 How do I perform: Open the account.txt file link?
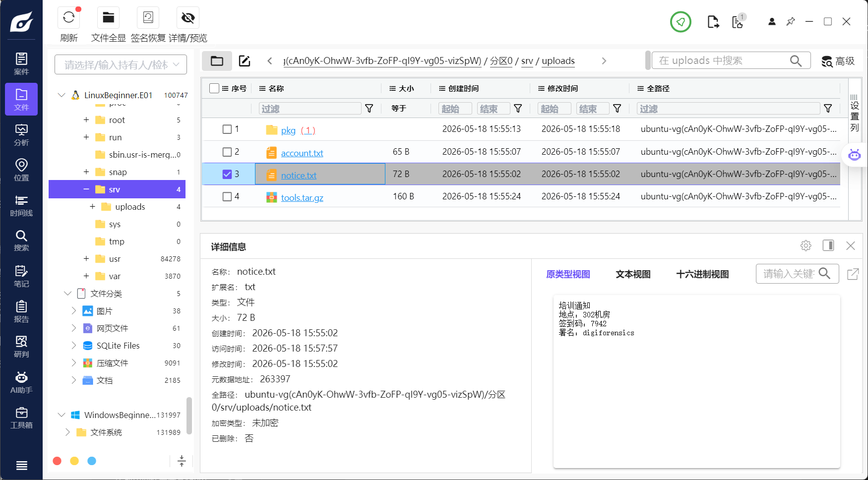[302, 153]
